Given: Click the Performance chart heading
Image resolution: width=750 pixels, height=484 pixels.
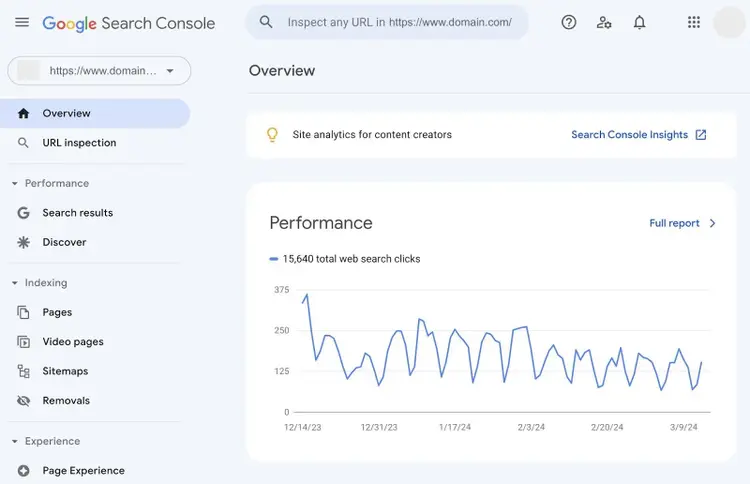Looking at the screenshot, I should coord(321,223).
